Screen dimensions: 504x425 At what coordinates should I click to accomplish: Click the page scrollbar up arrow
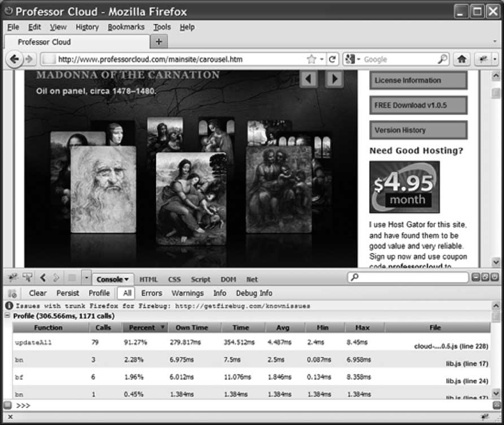coord(496,76)
